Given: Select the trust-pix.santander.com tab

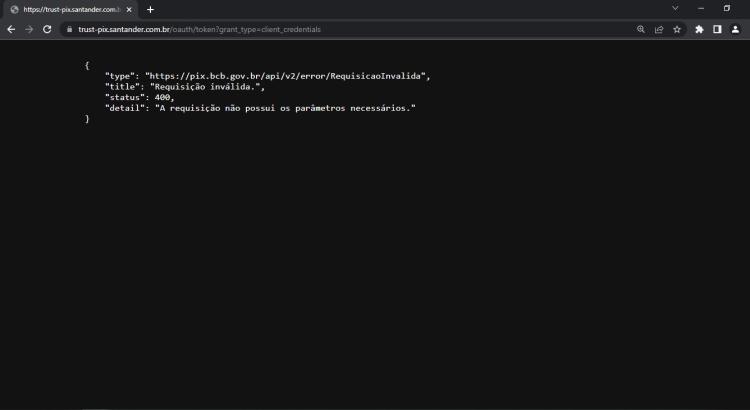Looking at the screenshot, I should [71, 10].
